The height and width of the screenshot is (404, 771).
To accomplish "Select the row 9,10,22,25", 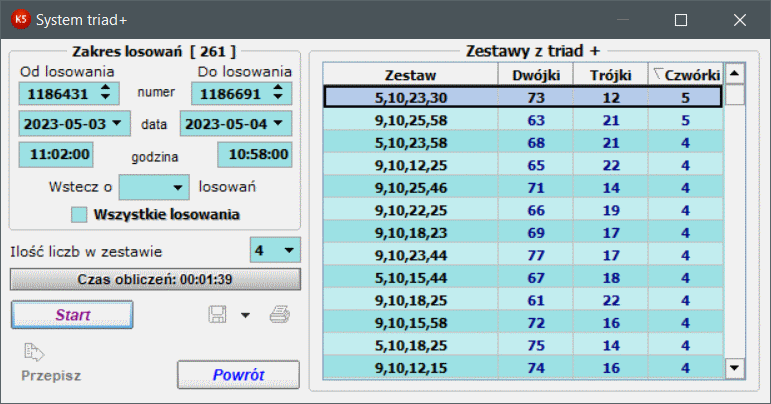I will click(x=523, y=210).
